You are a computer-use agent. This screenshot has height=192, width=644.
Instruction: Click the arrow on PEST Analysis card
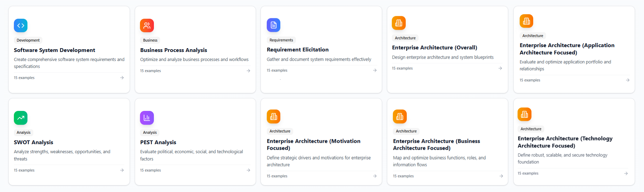tap(248, 170)
